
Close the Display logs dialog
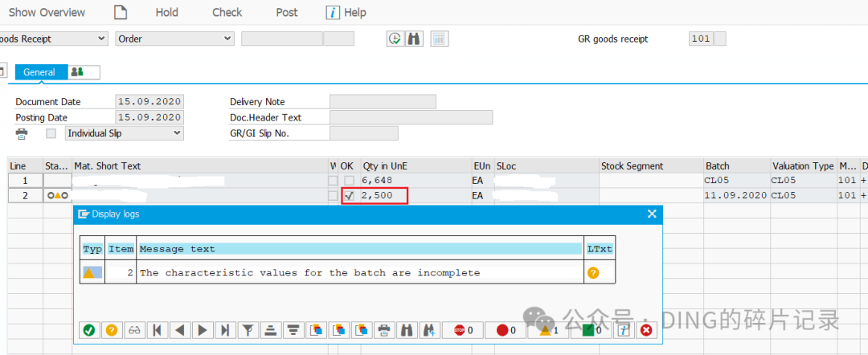(x=652, y=214)
